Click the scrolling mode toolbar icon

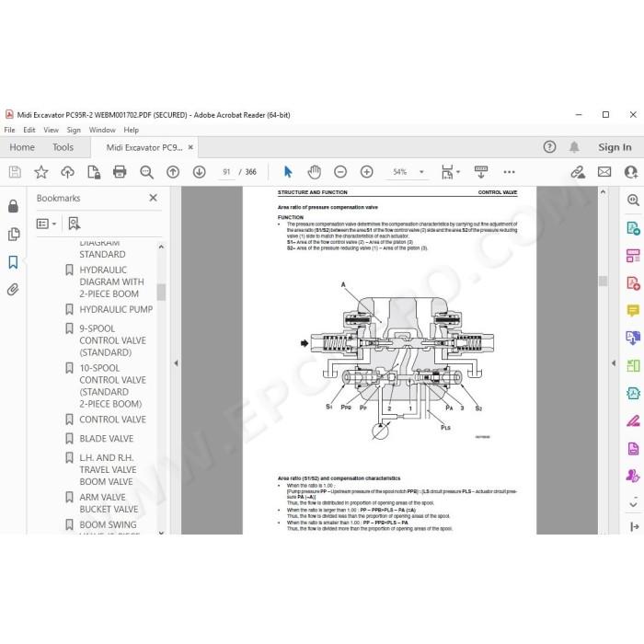481,172
